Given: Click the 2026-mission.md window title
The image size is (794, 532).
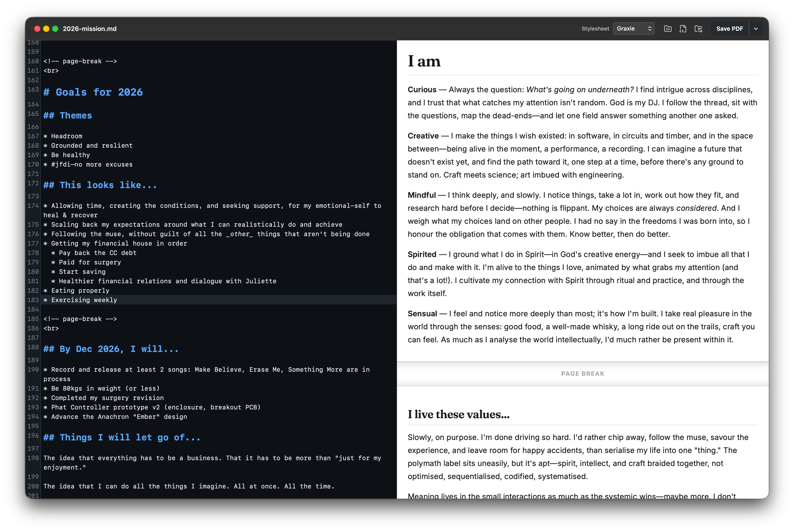Looking at the screenshot, I should pyautogui.click(x=90, y=29).
